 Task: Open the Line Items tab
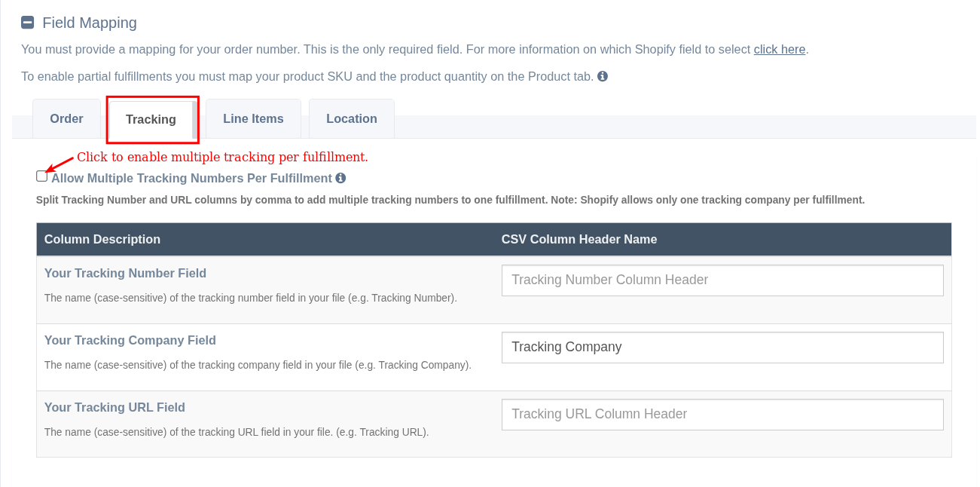(x=253, y=118)
